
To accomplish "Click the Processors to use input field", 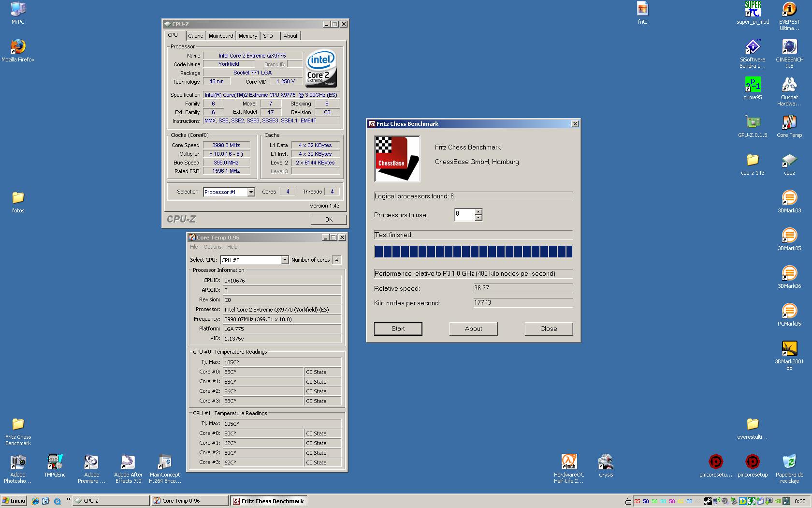I will click(x=464, y=215).
